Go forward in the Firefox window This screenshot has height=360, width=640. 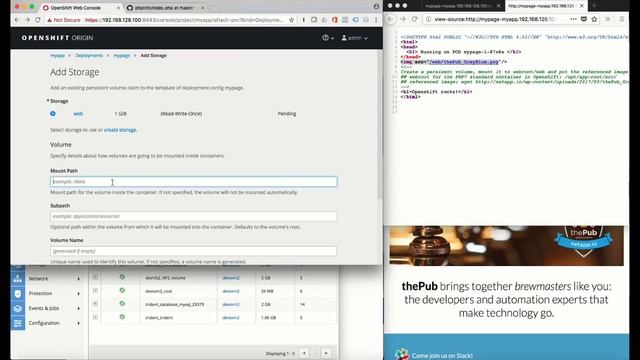(402, 19)
